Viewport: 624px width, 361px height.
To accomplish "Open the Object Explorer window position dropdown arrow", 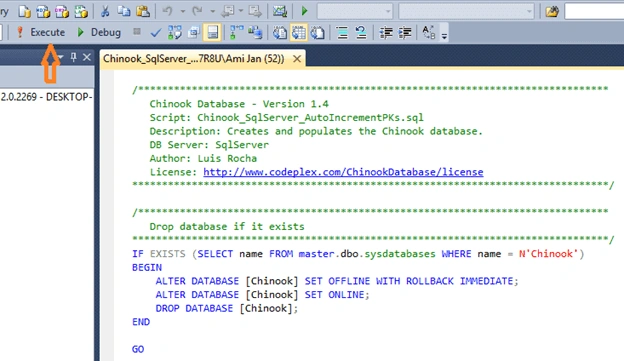I will pos(60,57).
